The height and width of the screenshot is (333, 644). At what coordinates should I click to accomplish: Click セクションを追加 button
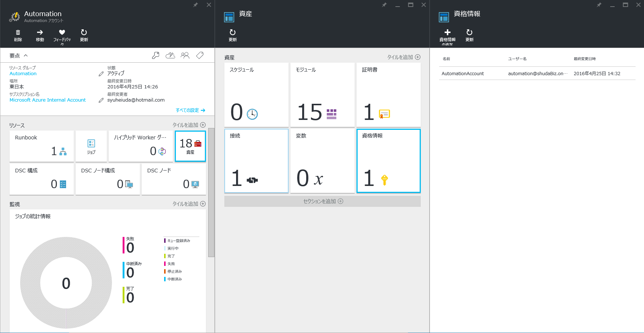(x=322, y=201)
